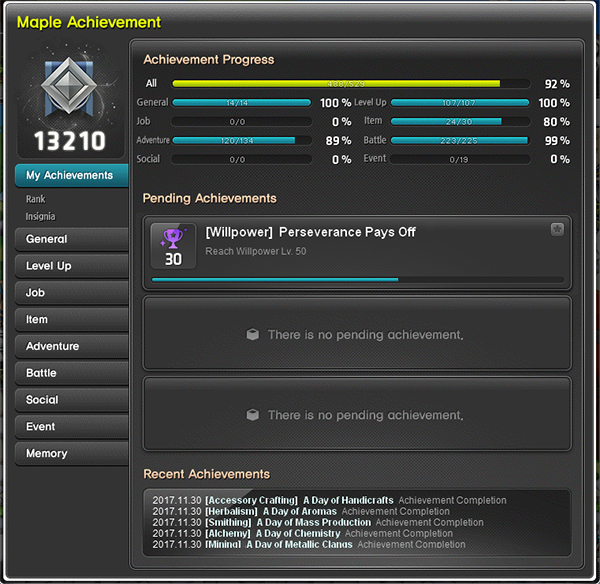Click the third empty pending achievement slot
Image resolution: width=600 pixels, height=584 pixels.
tap(357, 414)
